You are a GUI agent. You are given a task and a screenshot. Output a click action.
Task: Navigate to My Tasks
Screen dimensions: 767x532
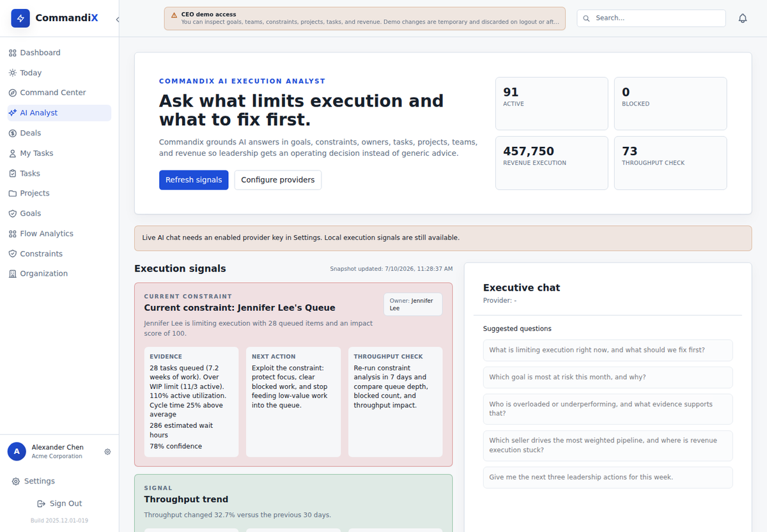(59, 153)
